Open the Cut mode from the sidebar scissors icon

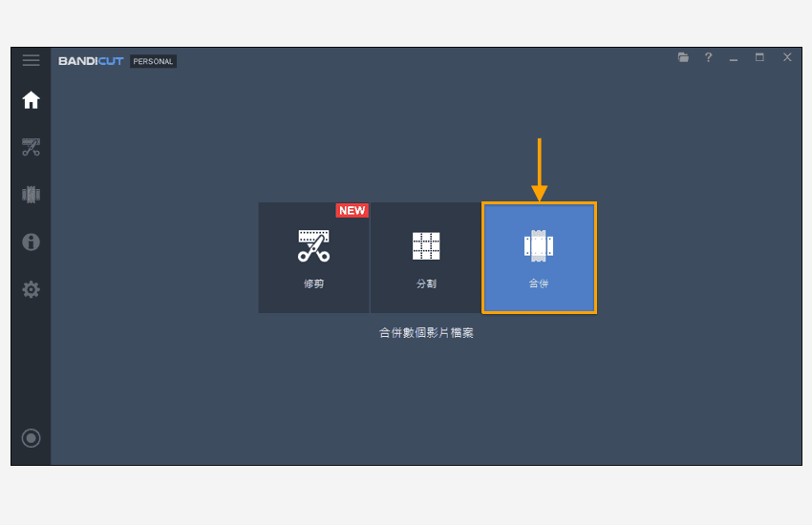click(32, 147)
